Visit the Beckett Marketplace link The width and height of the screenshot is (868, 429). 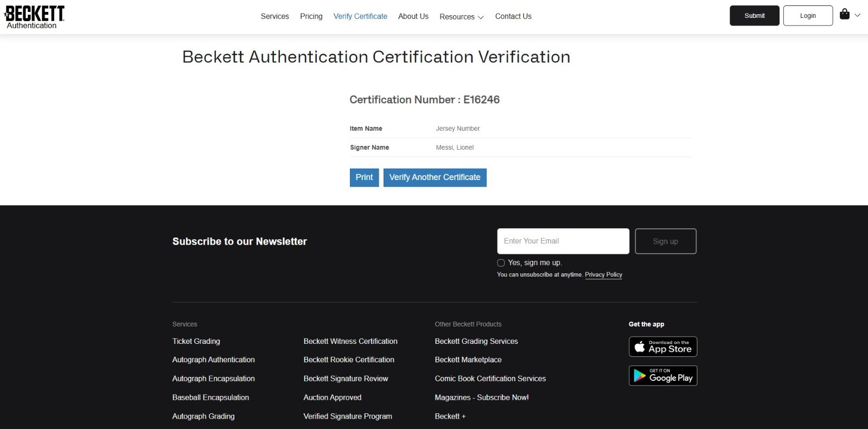[468, 360]
